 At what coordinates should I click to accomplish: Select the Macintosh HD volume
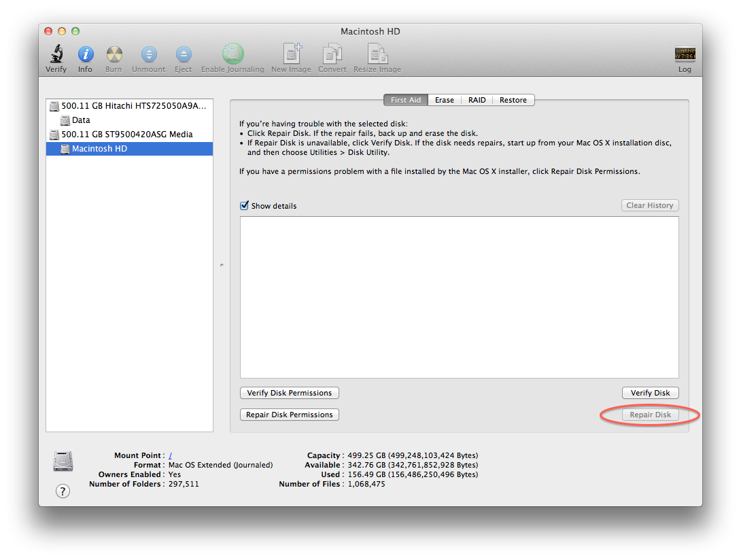(129, 148)
